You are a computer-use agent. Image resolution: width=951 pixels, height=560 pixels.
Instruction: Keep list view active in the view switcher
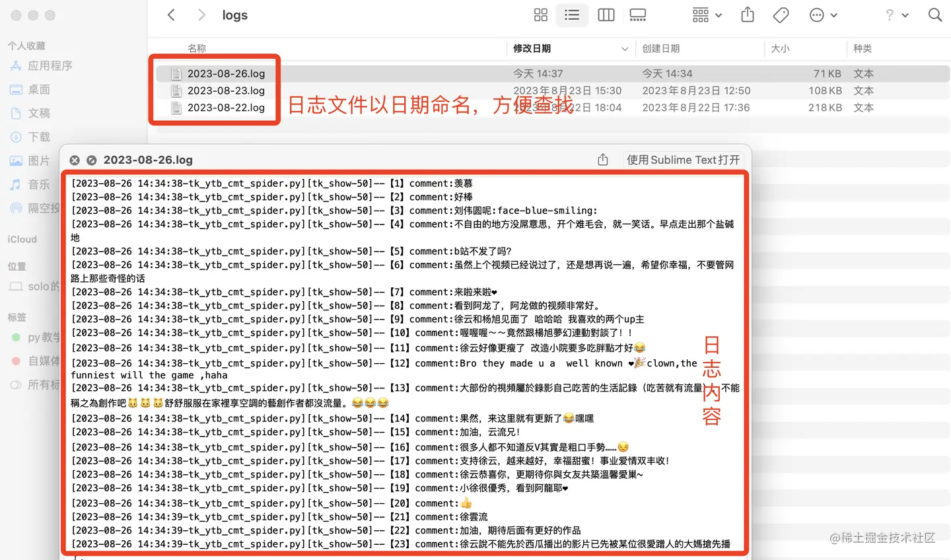572,15
